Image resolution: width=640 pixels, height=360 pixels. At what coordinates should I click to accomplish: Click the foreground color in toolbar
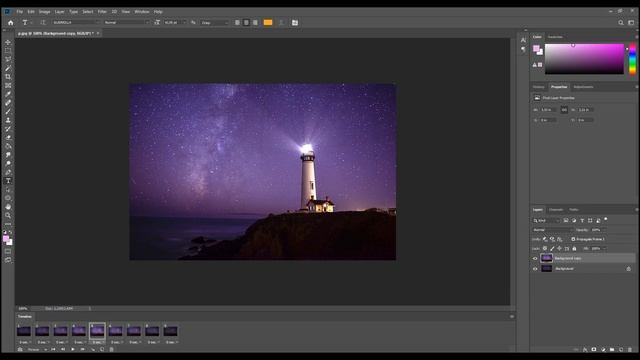(6, 239)
